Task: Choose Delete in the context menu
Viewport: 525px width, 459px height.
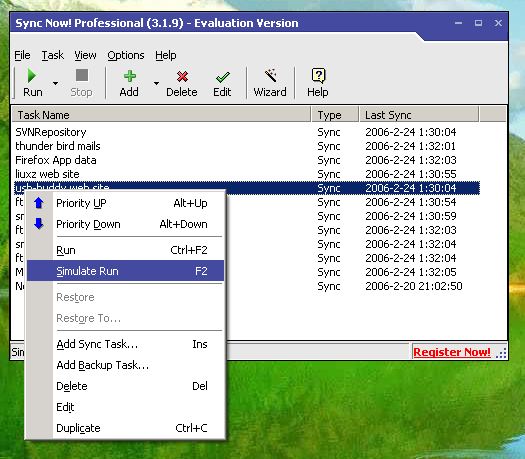Action: (x=126, y=386)
